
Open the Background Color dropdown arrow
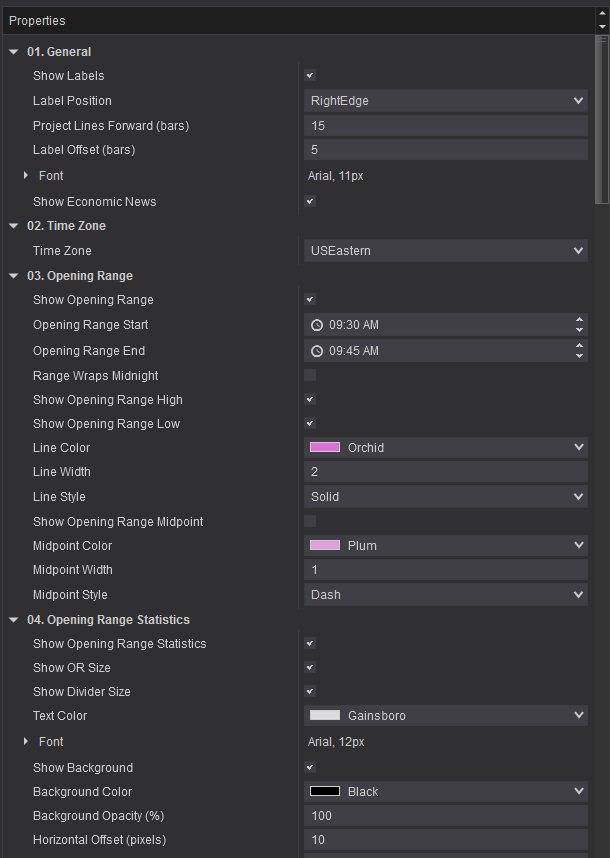point(578,791)
